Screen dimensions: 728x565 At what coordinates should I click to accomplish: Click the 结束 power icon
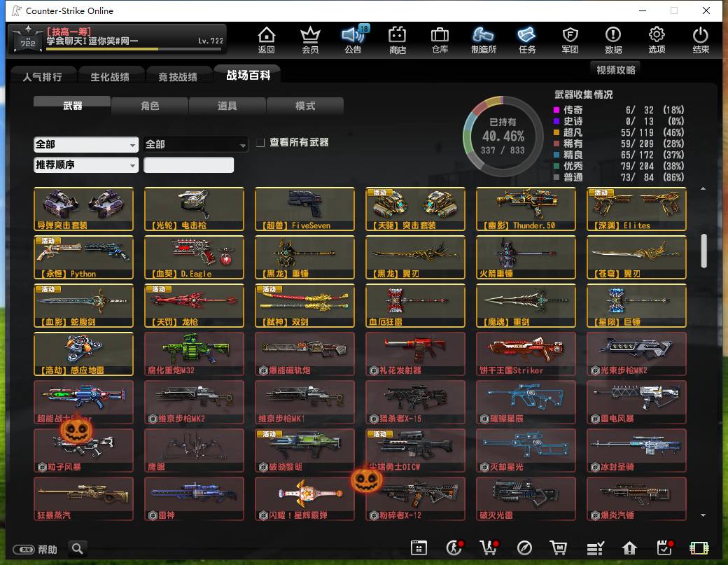700,40
